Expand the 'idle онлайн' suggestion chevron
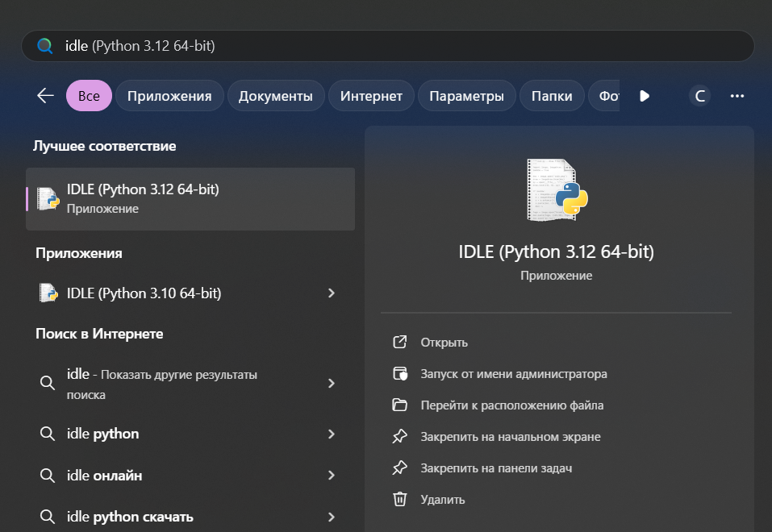The width and height of the screenshot is (772, 532). pos(331,476)
